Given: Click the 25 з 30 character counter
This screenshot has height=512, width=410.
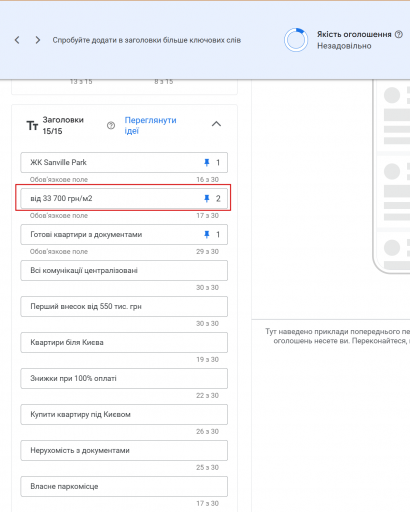Looking at the screenshot, I should pos(207,467).
